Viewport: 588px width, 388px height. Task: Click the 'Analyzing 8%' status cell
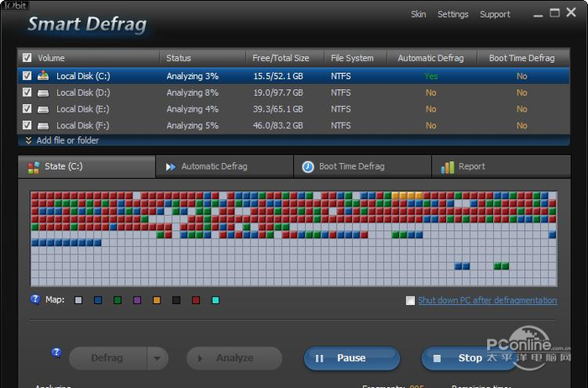[192, 92]
